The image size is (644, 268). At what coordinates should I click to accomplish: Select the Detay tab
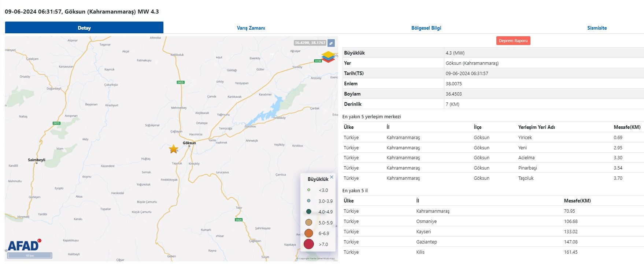pyautogui.click(x=84, y=28)
